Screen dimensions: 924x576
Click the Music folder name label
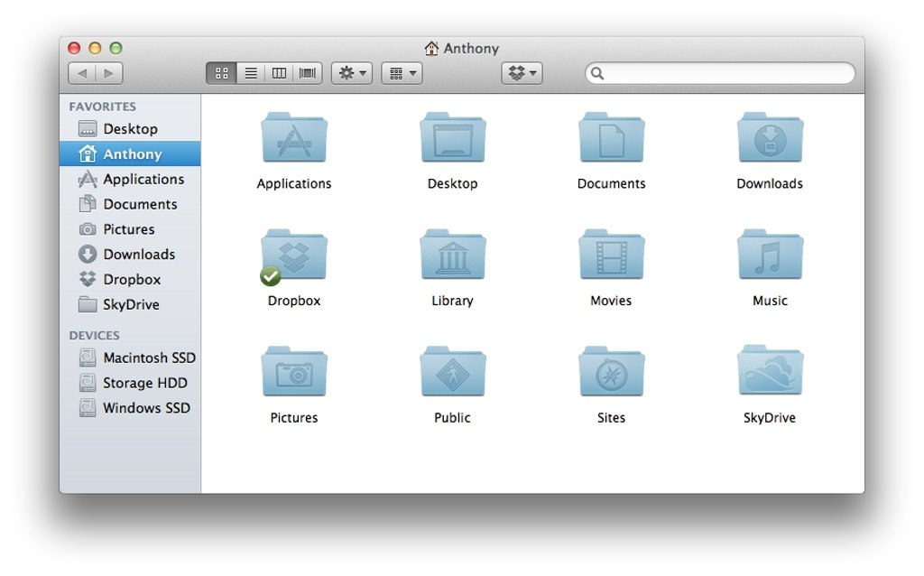coord(770,301)
